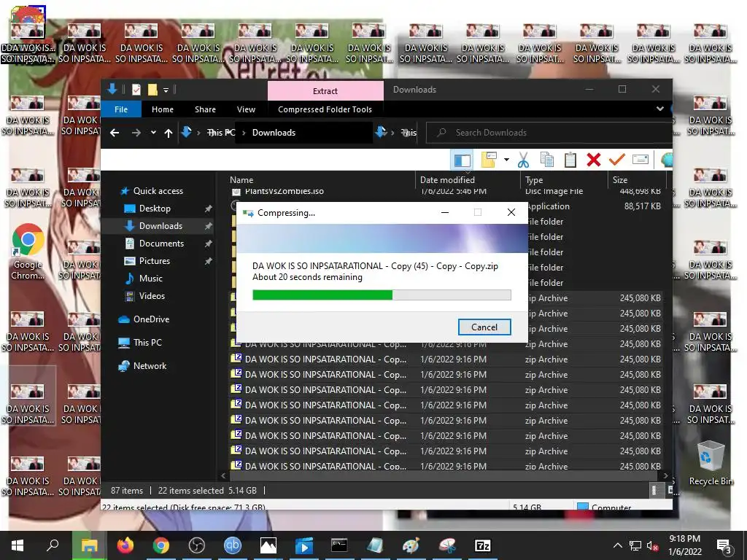Open the Recycle Bin desktop icon

[x=711, y=463]
